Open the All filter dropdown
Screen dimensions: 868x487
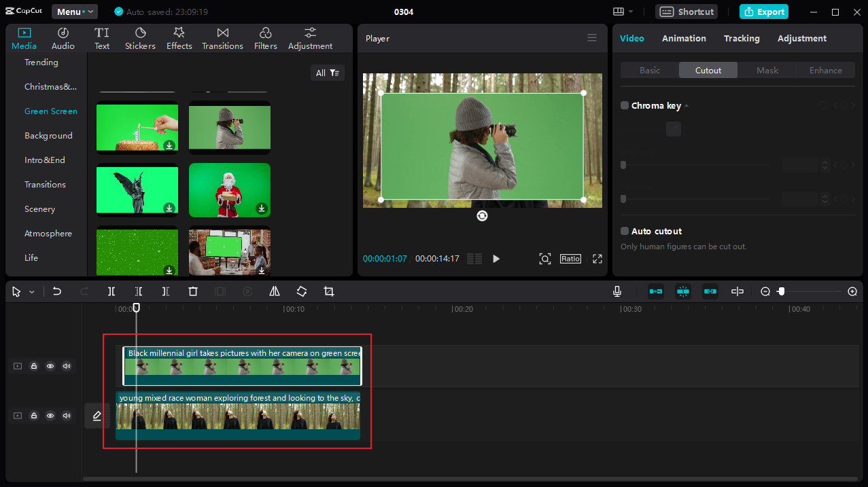point(328,73)
